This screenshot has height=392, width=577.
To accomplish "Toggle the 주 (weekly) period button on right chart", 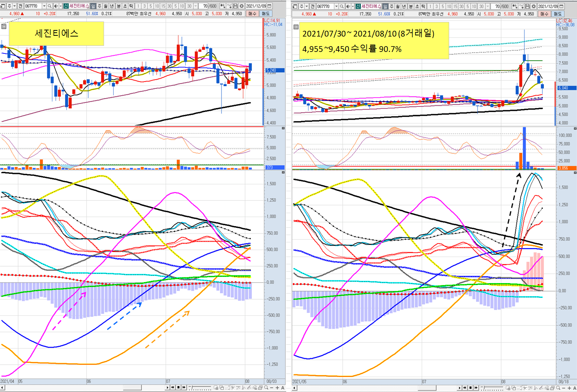I will click(391, 7).
